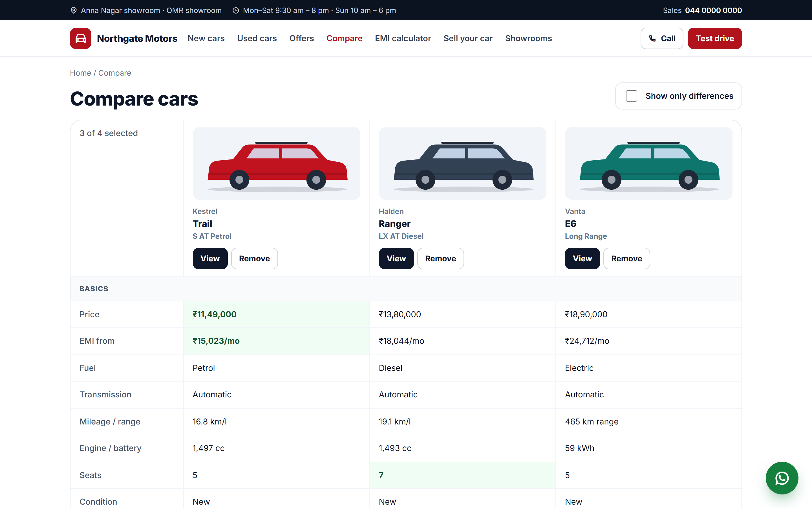812x508 pixels.
Task: Open the EMI calculator
Action: click(x=403, y=38)
